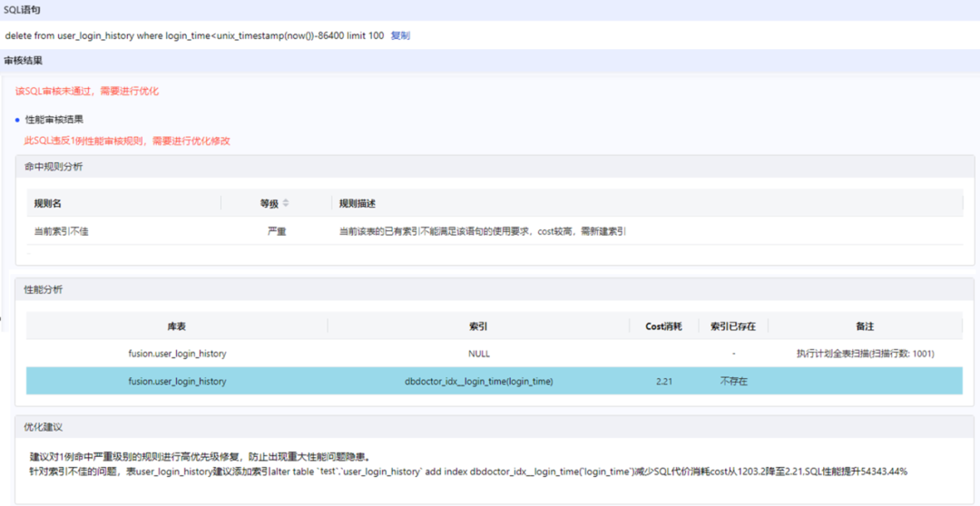Click the 规则描述 column header
The image size is (980, 506).
click(x=357, y=204)
